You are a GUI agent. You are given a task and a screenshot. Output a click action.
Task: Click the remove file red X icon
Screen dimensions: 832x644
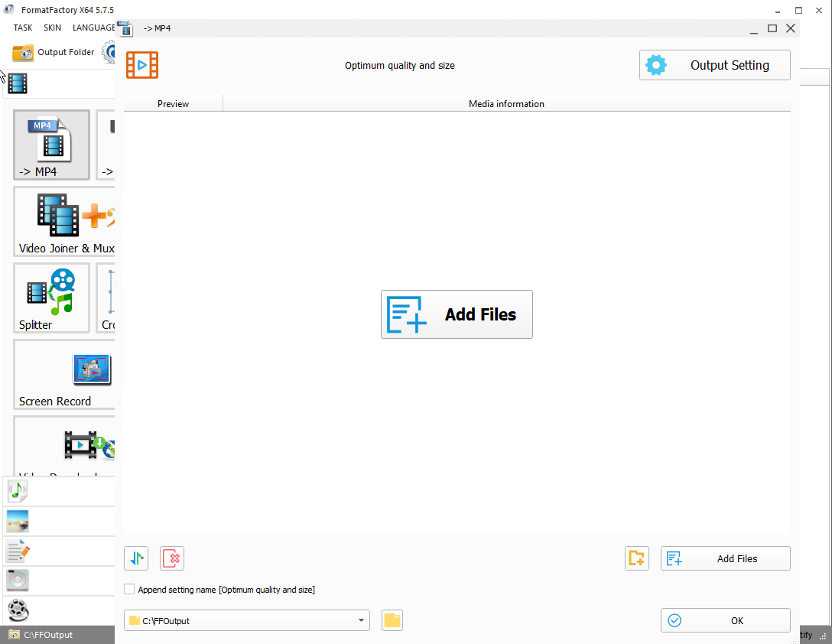tap(172, 558)
